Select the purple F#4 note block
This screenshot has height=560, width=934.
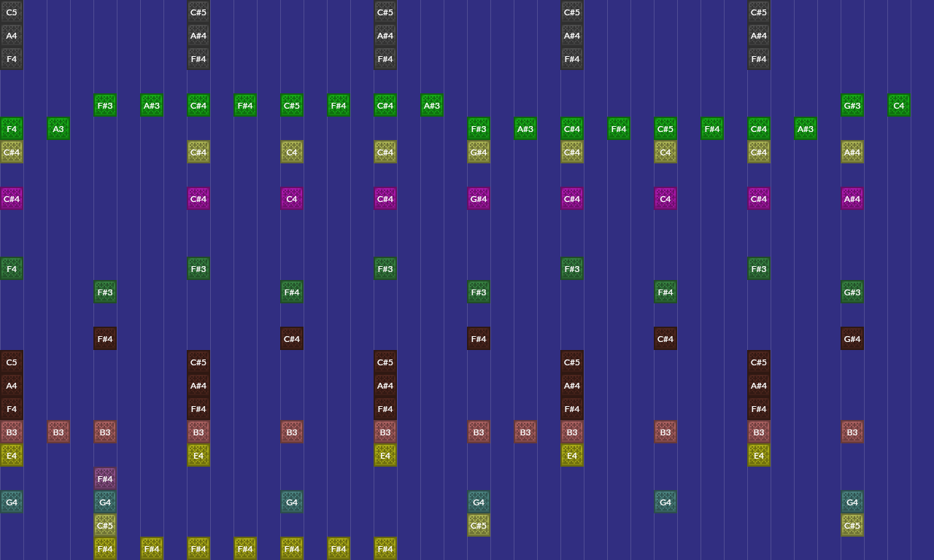[104, 478]
